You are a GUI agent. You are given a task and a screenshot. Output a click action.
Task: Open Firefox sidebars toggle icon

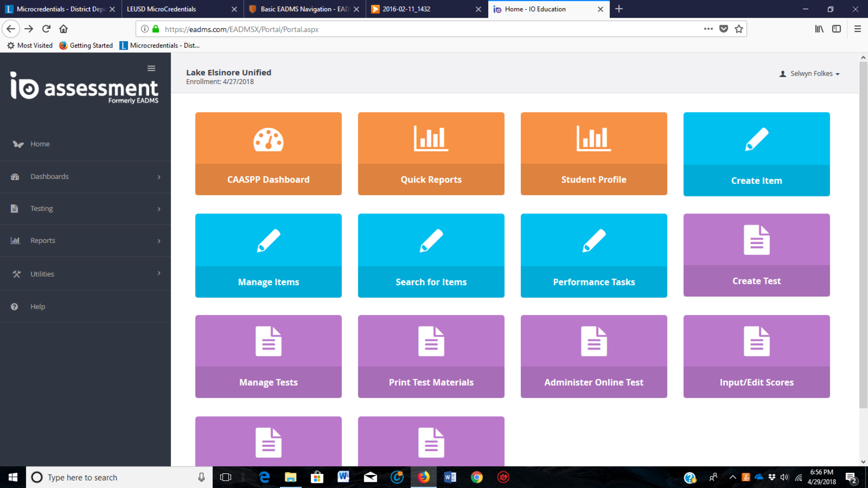[x=836, y=29]
